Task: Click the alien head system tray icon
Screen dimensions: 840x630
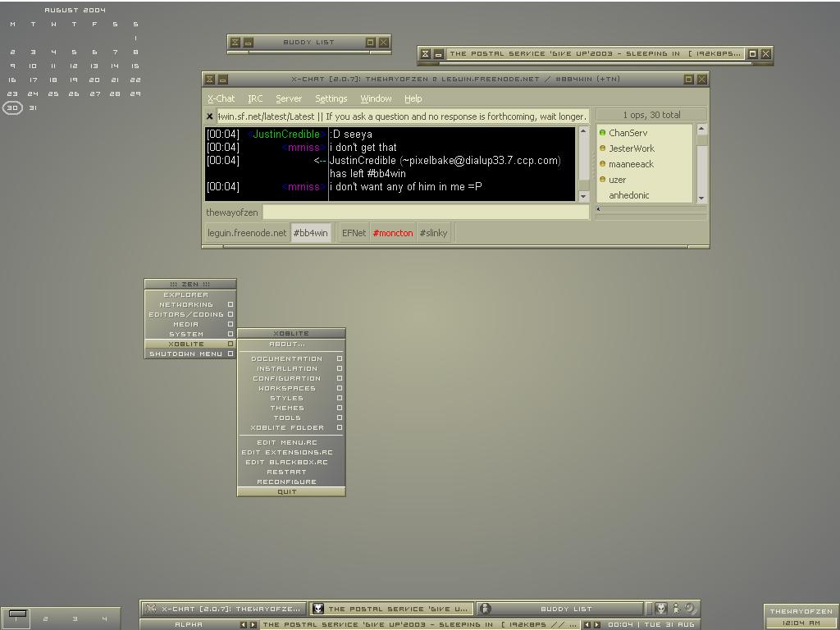Action: 662,608
